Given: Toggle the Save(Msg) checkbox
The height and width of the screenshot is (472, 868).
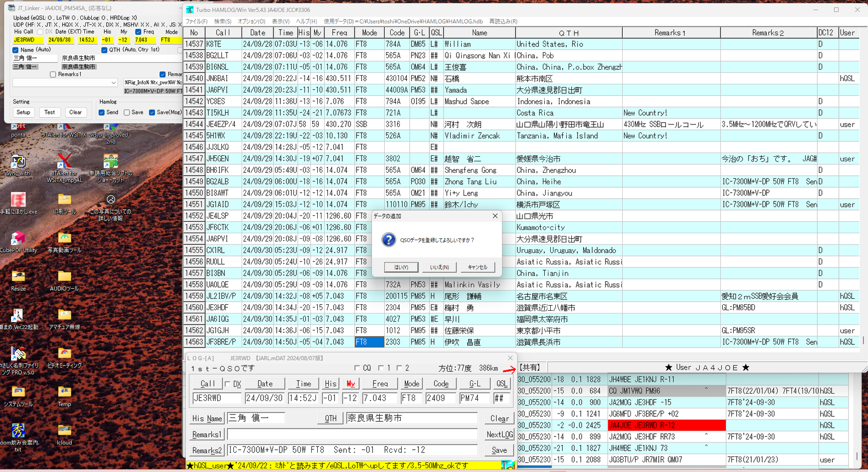Looking at the screenshot, I should pos(152,112).
